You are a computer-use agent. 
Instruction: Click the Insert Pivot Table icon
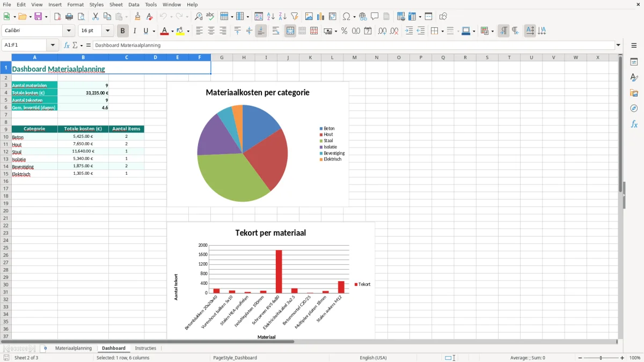[x=333, y=17]
